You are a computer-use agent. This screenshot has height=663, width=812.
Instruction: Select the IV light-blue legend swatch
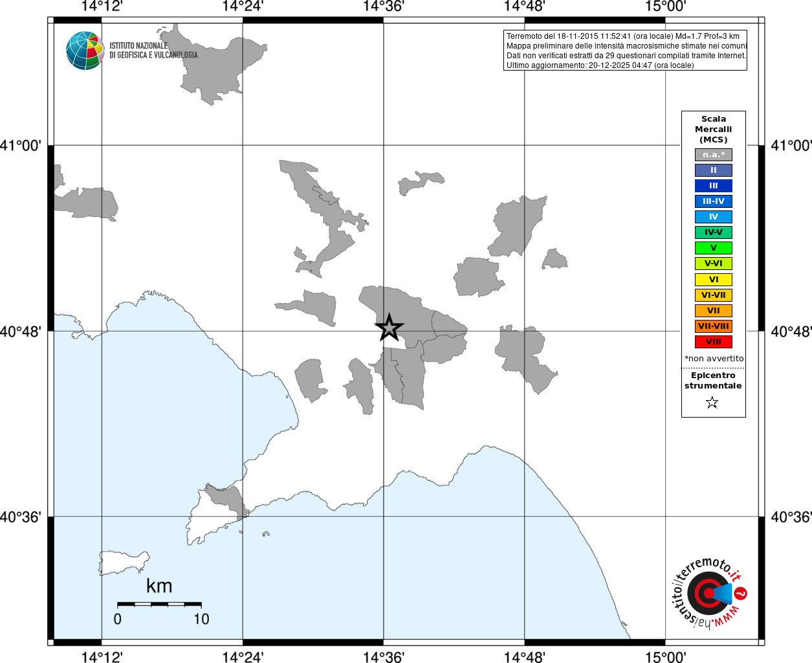(714, 217)
